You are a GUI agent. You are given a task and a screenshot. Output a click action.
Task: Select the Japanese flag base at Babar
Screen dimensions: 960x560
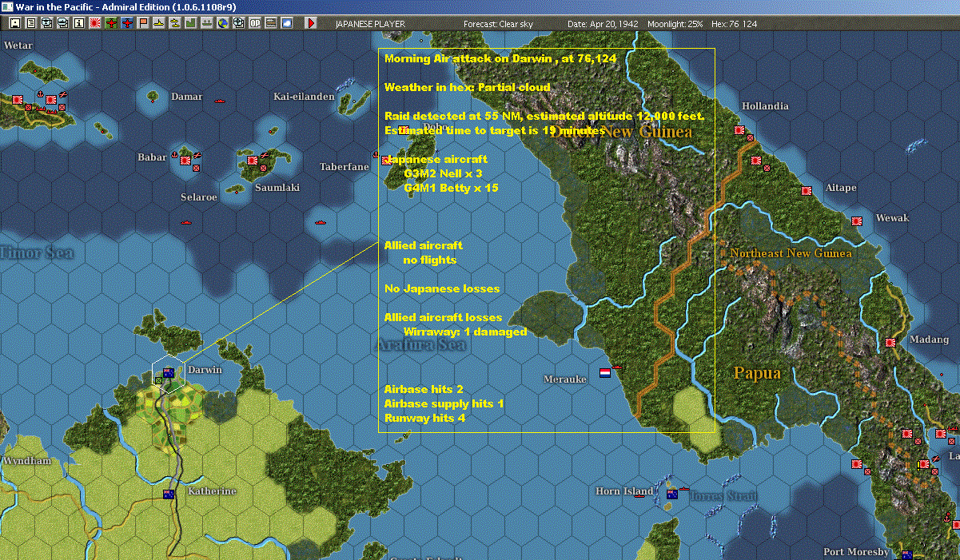pyautogui.click(x=185, y=159)
